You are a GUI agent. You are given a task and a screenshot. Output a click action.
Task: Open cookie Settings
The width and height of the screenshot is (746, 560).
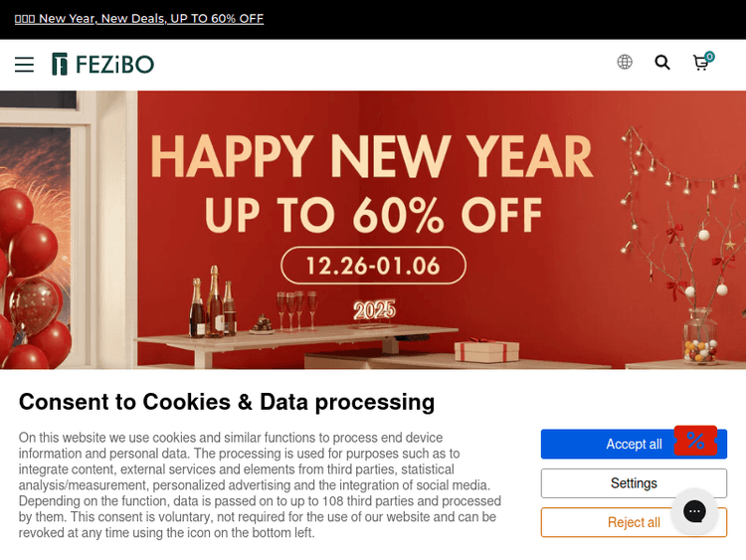634,483
